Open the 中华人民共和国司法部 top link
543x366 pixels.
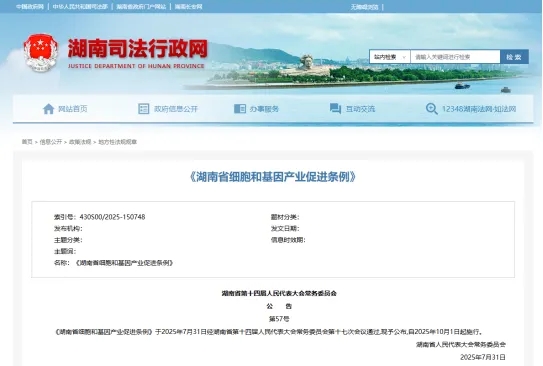tap(80, 7)
